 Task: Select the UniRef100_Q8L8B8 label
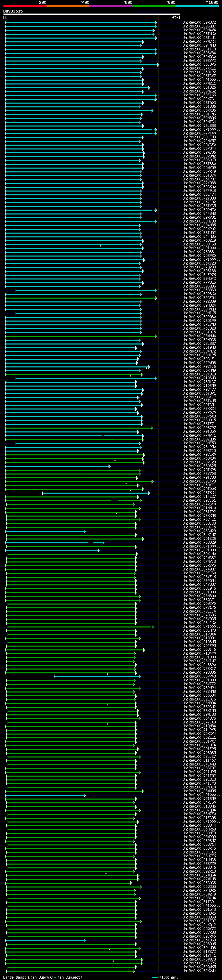[199, 125]
